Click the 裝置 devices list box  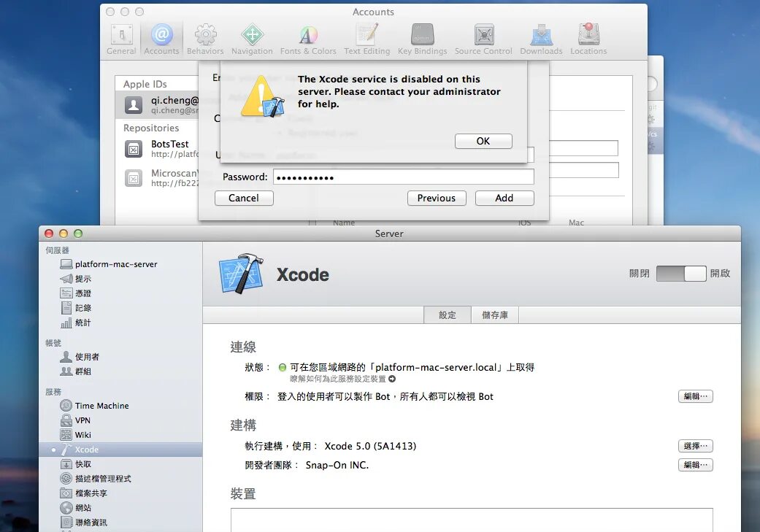click(x=472, y=520)
